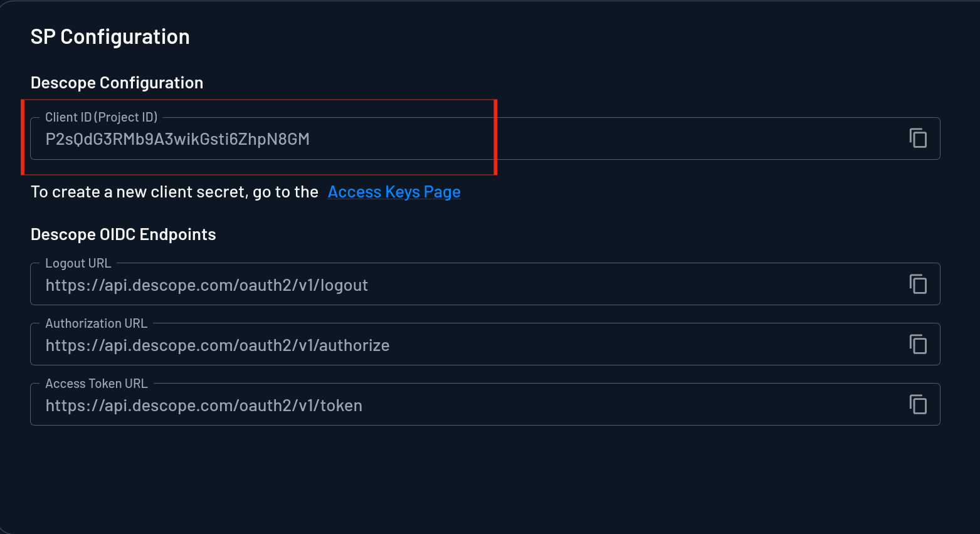Click the "Access Token URL" field label
Viewport: 980px width, 534px height.
96,384
